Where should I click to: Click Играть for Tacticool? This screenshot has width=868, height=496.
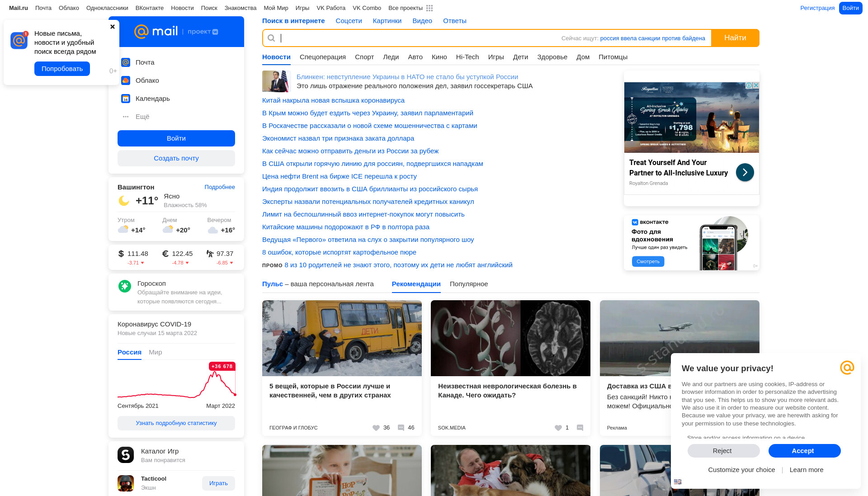(218, 483)
